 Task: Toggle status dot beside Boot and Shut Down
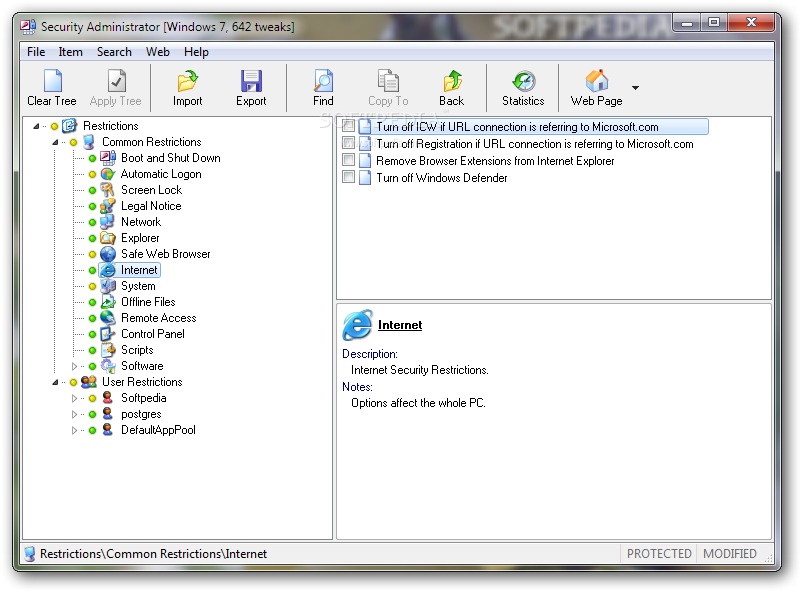tap(92, 158)
